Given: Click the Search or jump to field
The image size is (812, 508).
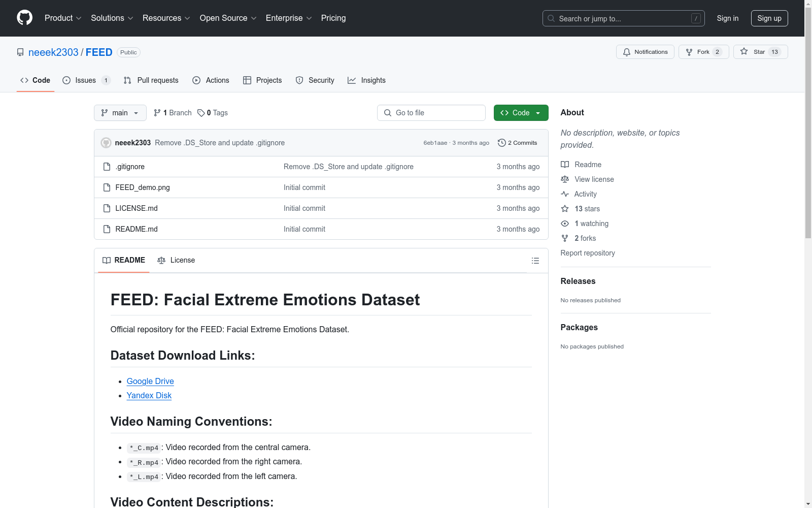Looking at the screenshot, I should pyautogui.click(x=624, y=18).
